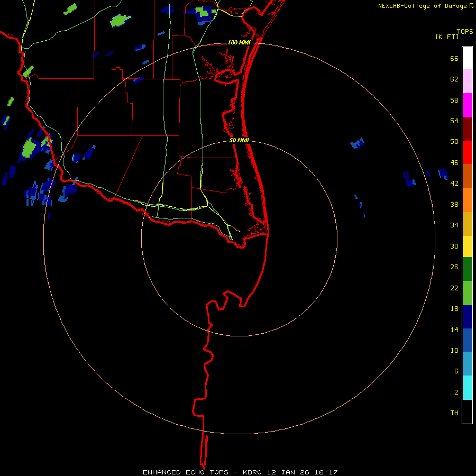Click the legend value 14
Screen dimensions: 476x476
pos(454,329)
